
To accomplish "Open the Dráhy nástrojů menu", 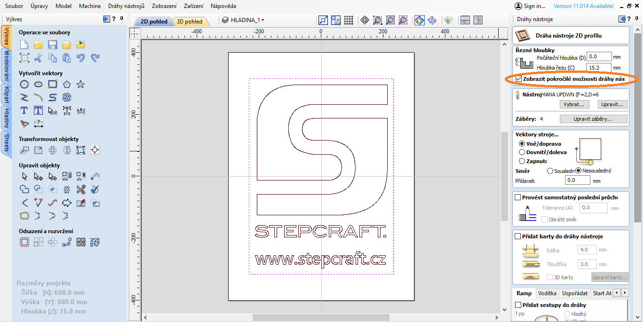I will 126,6.
